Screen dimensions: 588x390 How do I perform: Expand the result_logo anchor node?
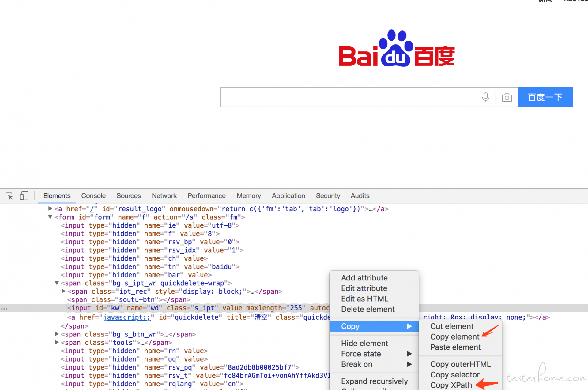point(50,209)
